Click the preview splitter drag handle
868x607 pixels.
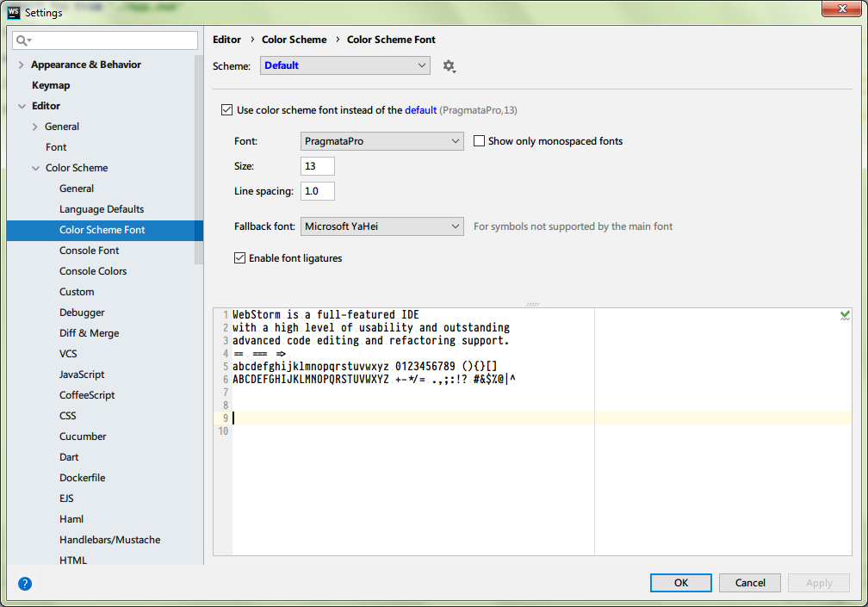coord(532,304)
